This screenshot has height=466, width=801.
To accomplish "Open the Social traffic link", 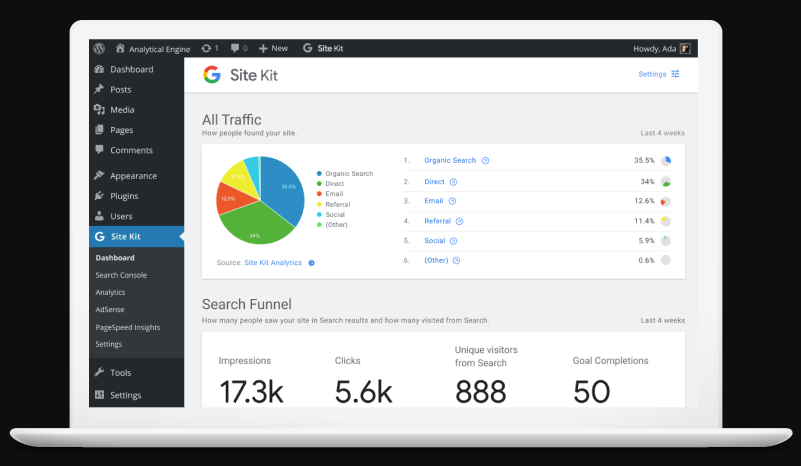I will (435, 241).
